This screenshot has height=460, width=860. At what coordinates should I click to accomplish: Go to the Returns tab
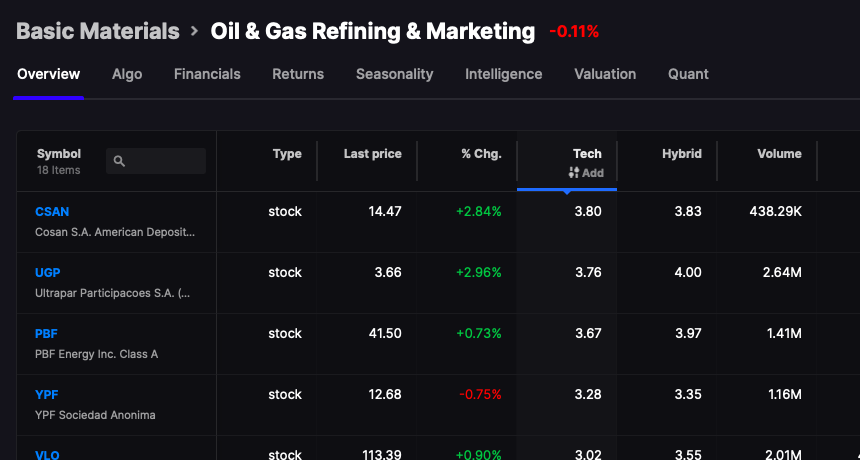[298, 74]
